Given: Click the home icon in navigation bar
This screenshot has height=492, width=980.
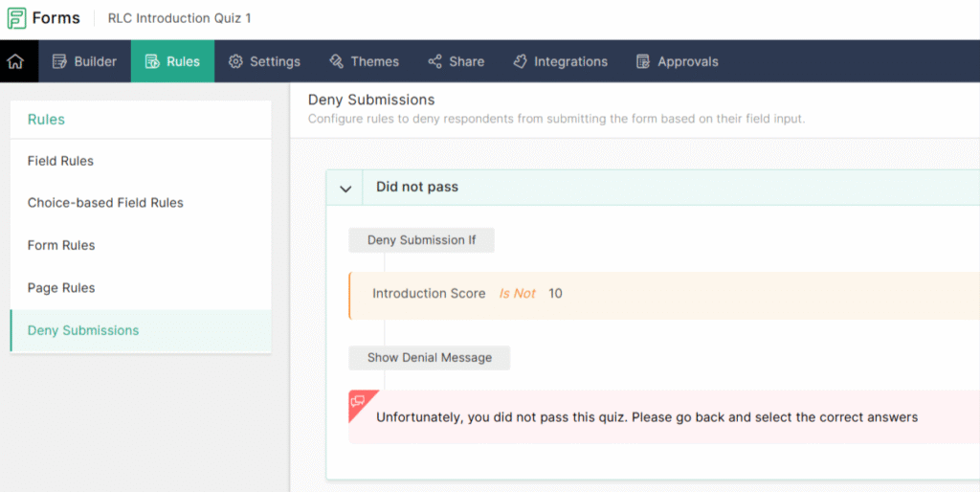Looking at the screenshot, I should (x=15, y=61).
